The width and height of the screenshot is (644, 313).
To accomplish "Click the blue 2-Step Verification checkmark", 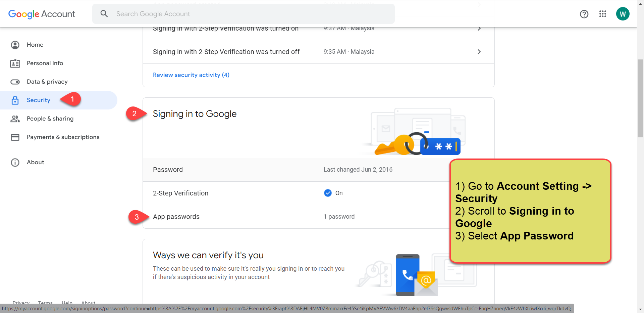I will pos(328,193).
